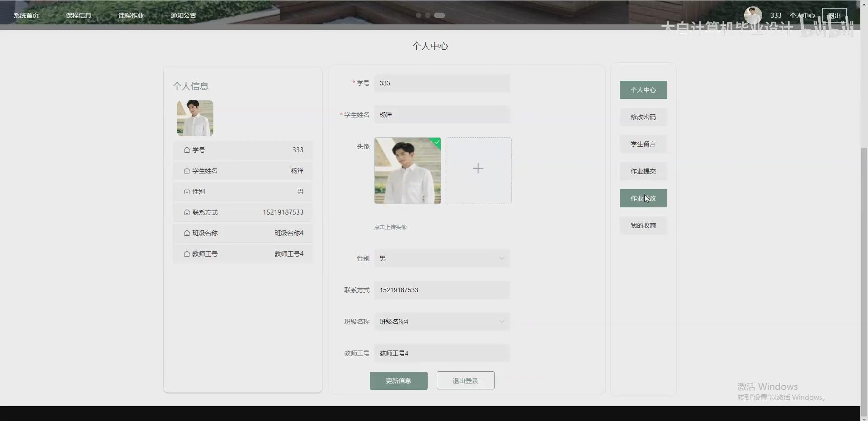Click the user avatar in the top bar
The height and width of the screenshot is (421, 868).
(x=752, y=15)
